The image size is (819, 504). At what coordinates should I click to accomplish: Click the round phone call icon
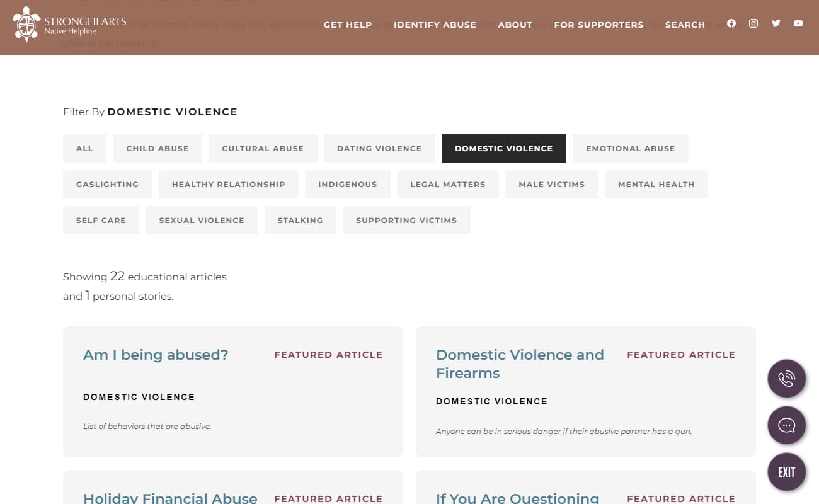(x=787, y=379)
